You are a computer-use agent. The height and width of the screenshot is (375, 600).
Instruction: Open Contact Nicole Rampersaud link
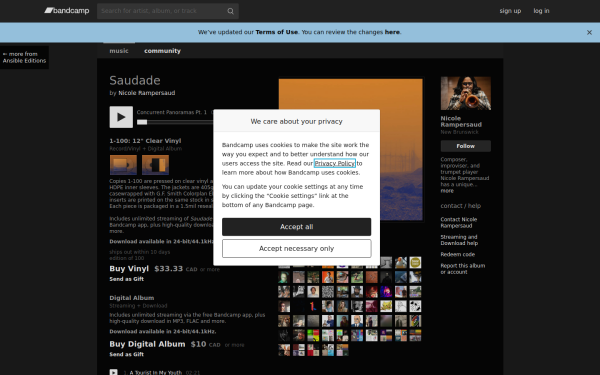[x=458, y=223]
